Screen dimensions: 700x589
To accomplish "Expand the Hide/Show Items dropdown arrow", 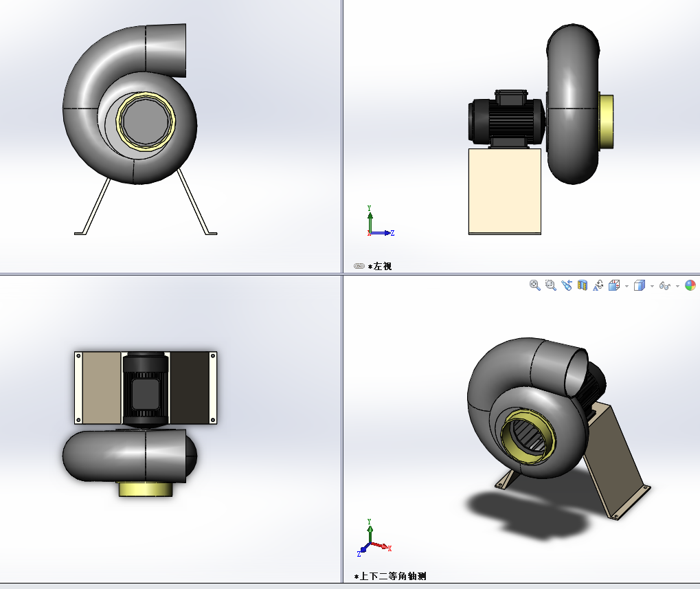I will (x=677, y=286).
